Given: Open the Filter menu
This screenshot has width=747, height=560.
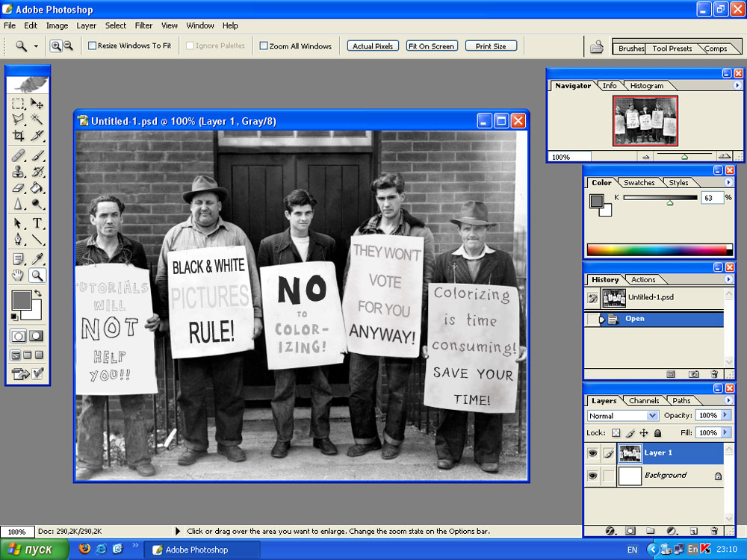Looking at the screenshot, I should pos(143,25).
